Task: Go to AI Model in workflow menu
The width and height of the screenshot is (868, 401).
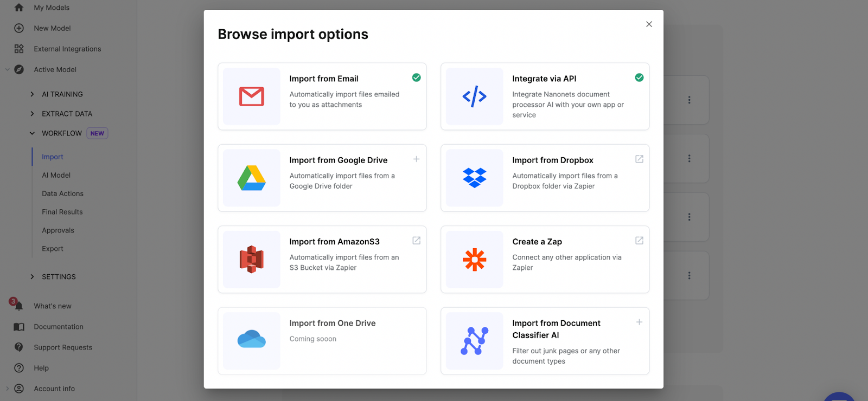Action: coord(56,175)
